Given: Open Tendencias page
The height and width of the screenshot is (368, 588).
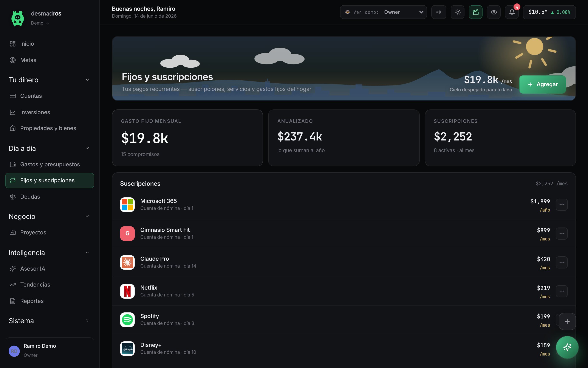Looking at the screenshot, I should tap(50, 285).
